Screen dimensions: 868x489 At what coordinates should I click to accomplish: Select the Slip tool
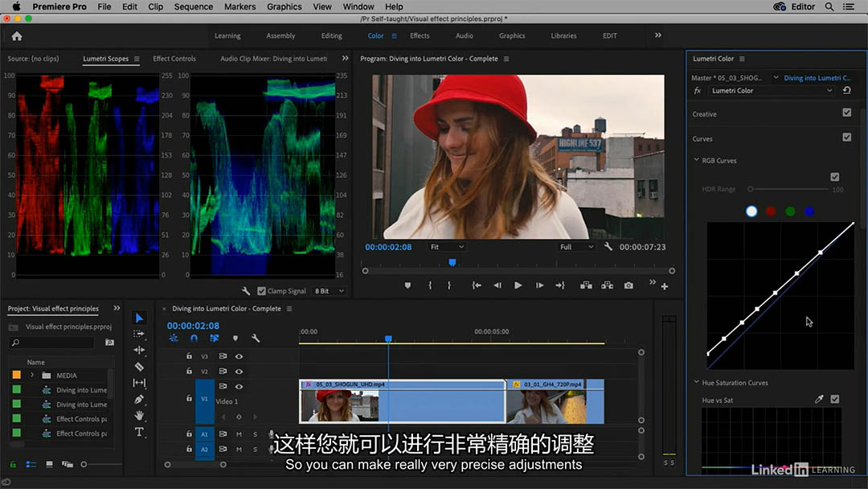pyautogui.click(x=139, y=383)
